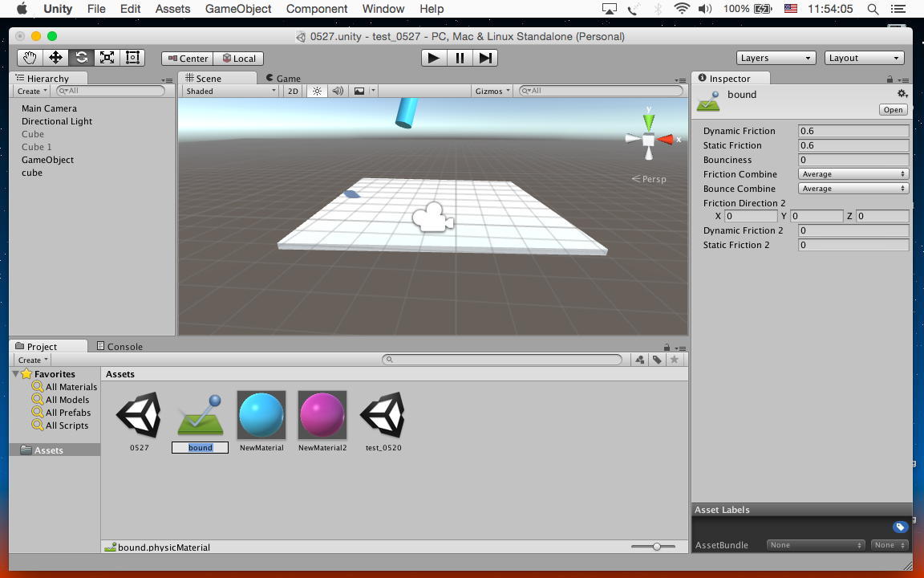Open macOS Spotlight search icon
The height and width of the screenshot is (578, 924).
[x=873, y=9]
